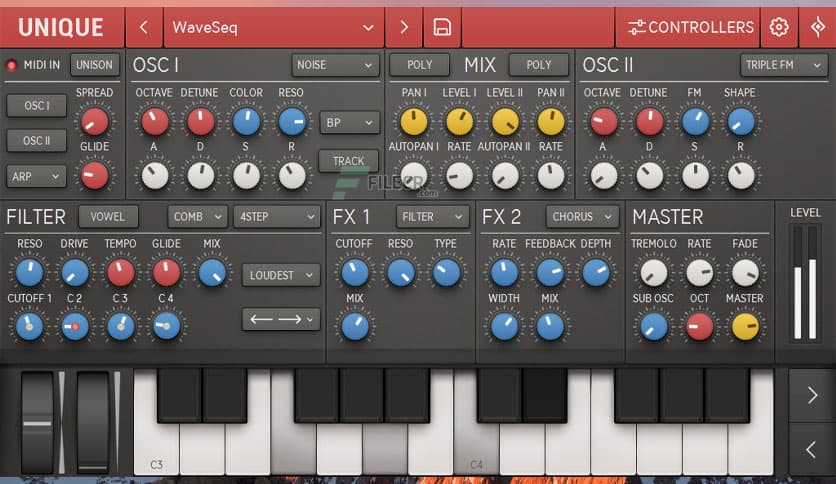Open settings with the gear icon
The height and width of the screenshot is (484, 836).
tap(779, 27)
